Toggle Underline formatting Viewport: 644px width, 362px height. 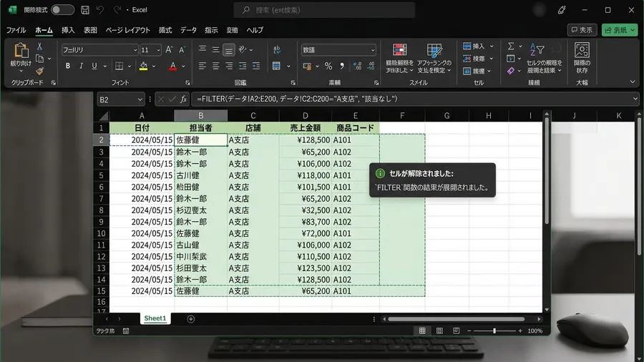(94, 66)
